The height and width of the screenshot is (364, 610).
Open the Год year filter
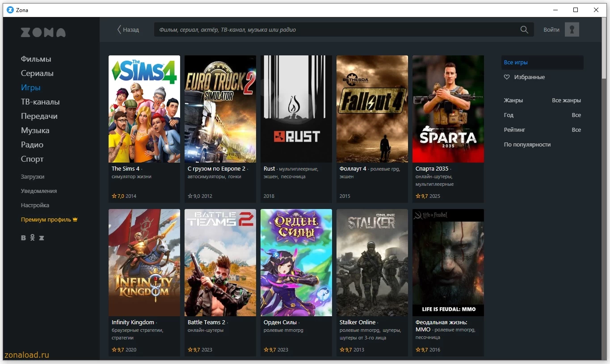(x=543, y=115)
